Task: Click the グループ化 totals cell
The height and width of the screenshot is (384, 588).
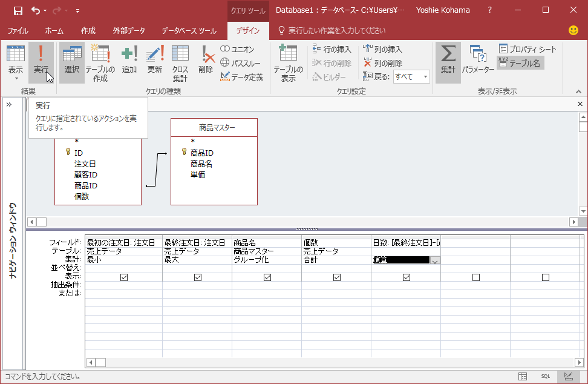Action: click(x=267, y=260)
